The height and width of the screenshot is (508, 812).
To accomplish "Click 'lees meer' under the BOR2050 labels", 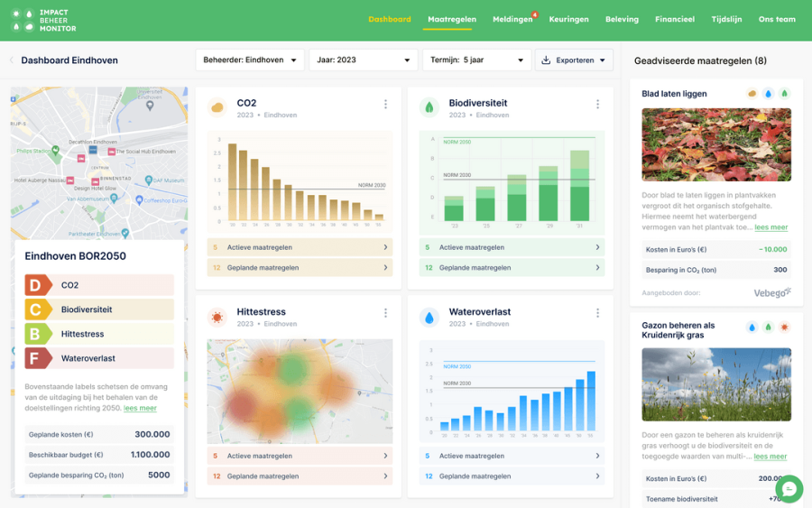I will point(140,408).
